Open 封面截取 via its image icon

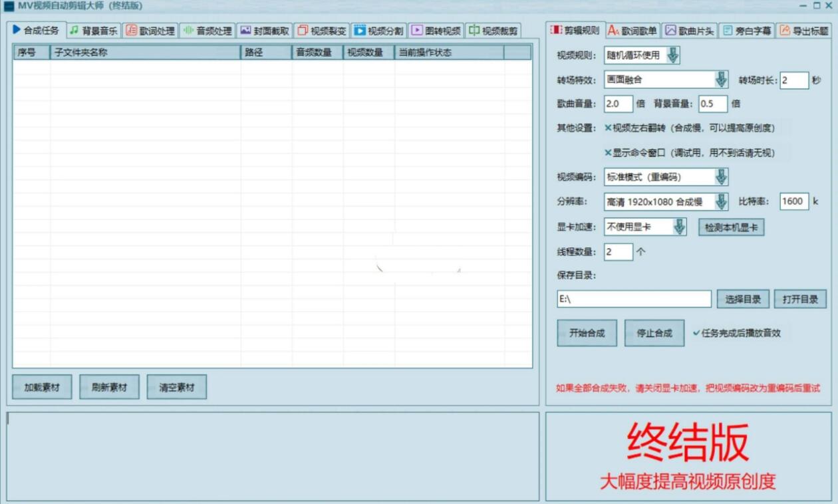244,29
